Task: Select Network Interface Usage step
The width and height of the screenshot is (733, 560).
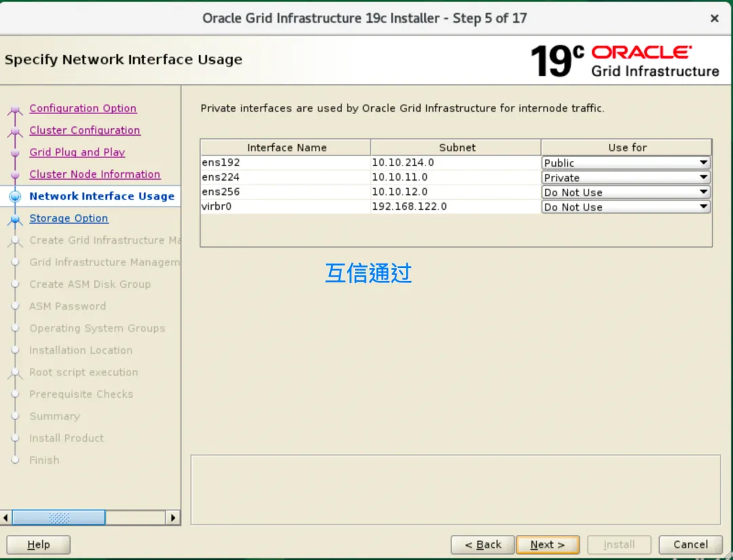Action: [x=102, y=196]
